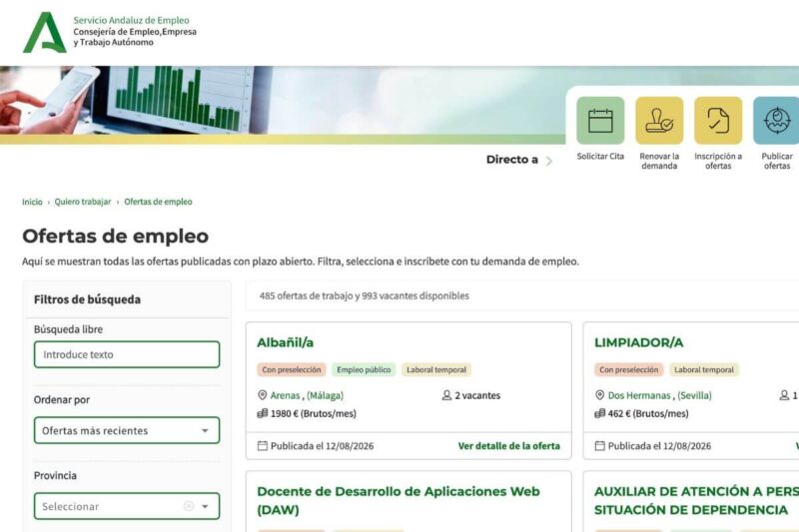The image size is (799, 532).
Task: Open the Publicar ofertas target icon
Action: pos(776,121)
